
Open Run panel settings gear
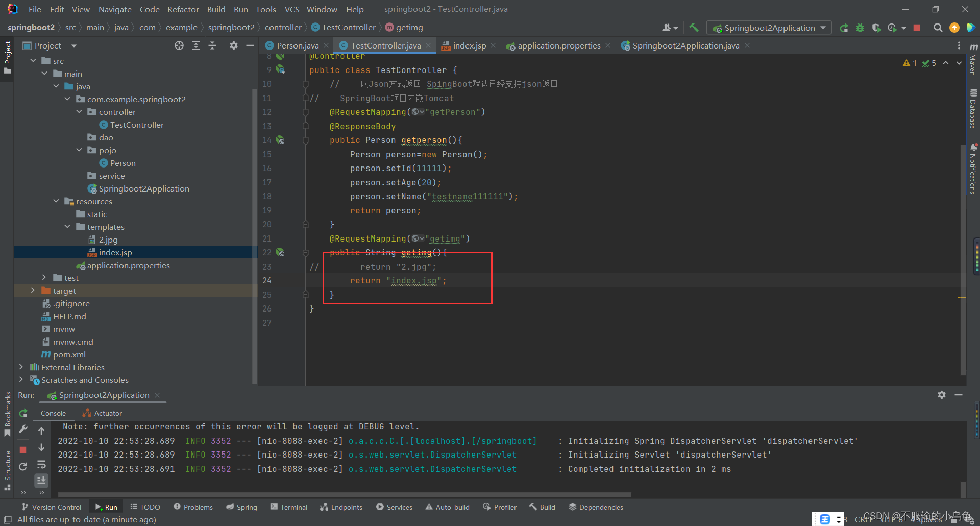(942, 395)
